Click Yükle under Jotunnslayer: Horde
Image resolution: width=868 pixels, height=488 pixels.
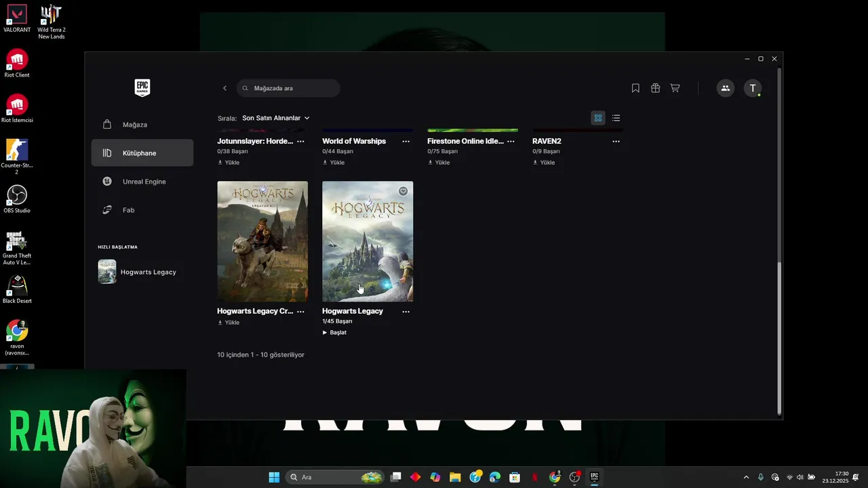pos(229,163)
